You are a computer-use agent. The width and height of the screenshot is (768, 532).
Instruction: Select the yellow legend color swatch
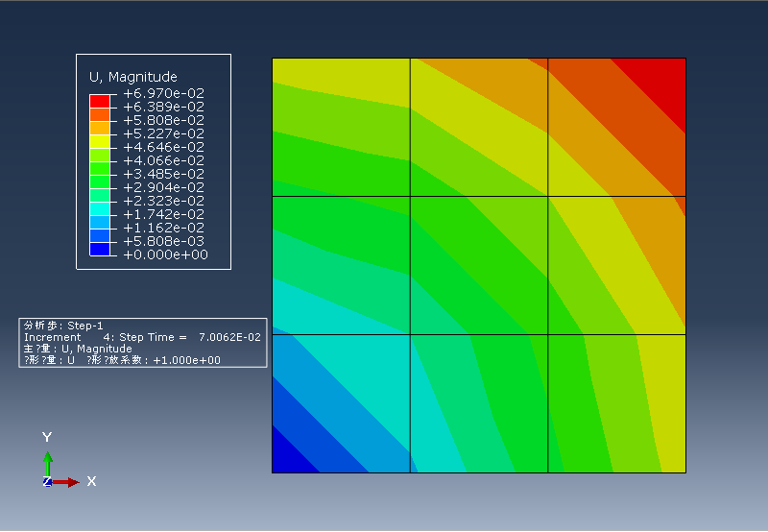(100, 140)
